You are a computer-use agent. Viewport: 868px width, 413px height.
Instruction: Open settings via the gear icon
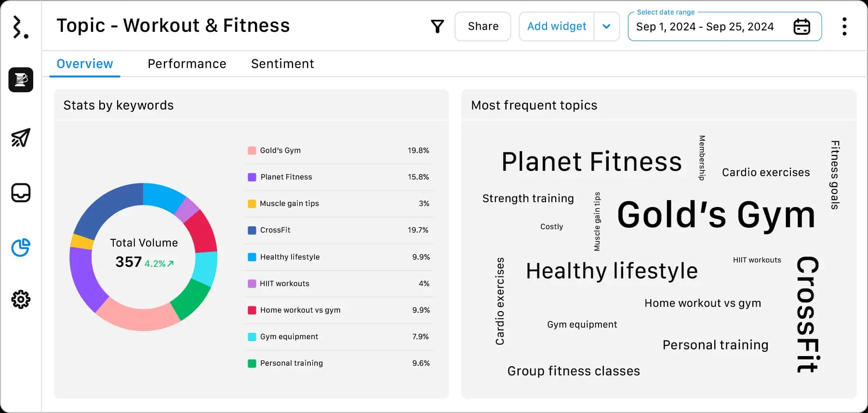pyautogui.click(x=20, y=299)
